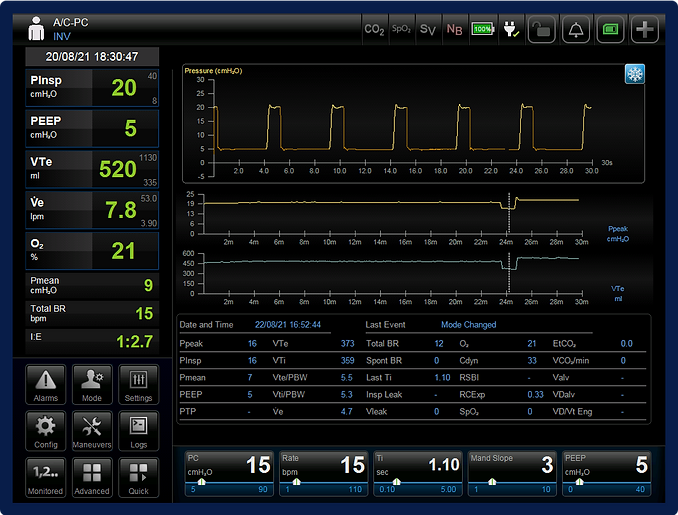The height and width of the screenshot is (515, 678).
Task: Click the Ppeak value 16 in table
Action: pos(252,344)
